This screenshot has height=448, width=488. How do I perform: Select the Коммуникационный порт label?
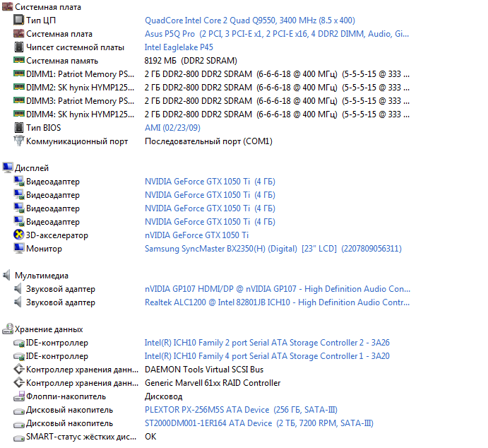pos(77,141)
